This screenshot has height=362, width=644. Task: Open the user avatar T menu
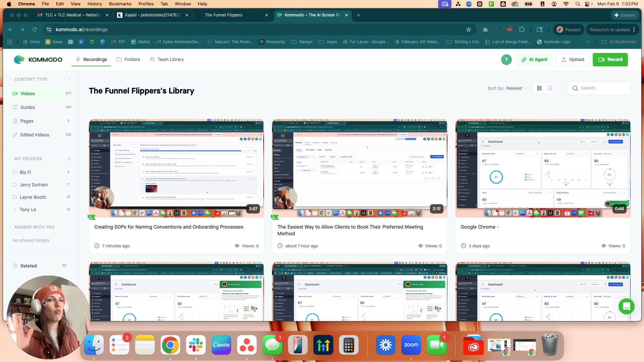(x=506, y=60)
